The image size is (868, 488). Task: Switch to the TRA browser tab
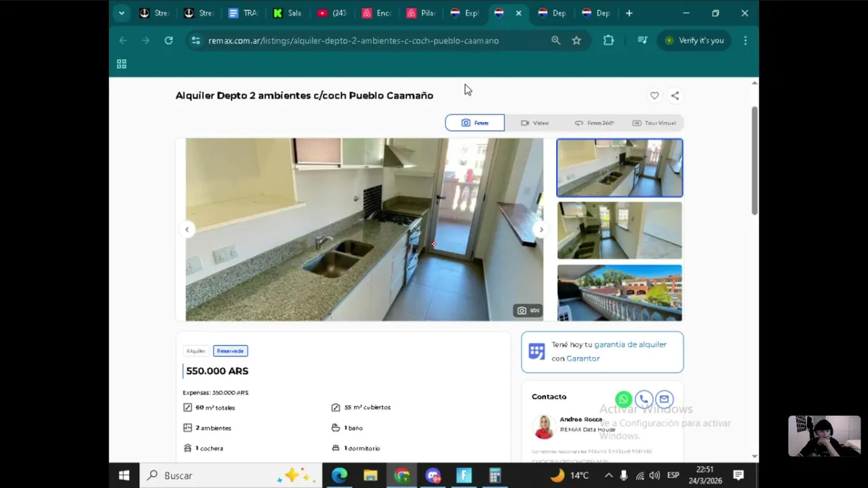(x=243, y=13)
